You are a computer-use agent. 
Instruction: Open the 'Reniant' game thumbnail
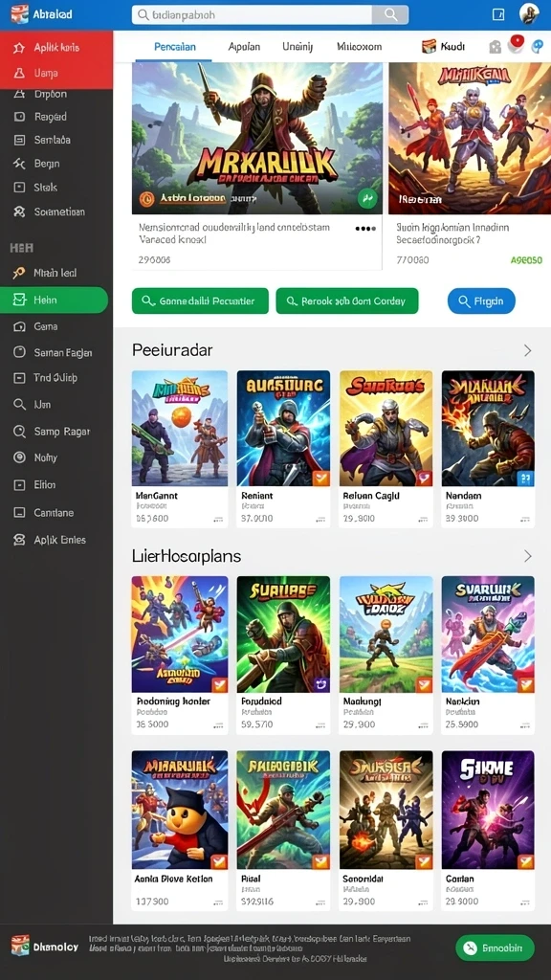(x=283, y=428)
